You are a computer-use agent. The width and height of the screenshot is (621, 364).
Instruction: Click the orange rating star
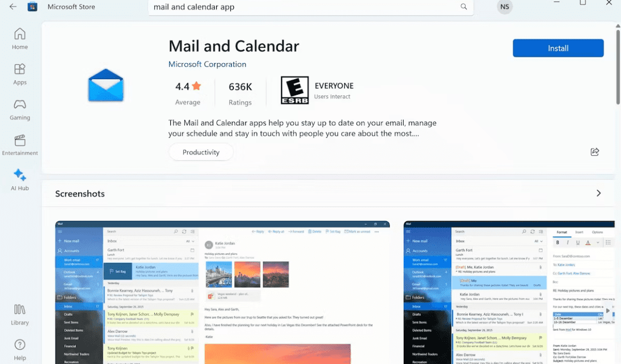196,86
